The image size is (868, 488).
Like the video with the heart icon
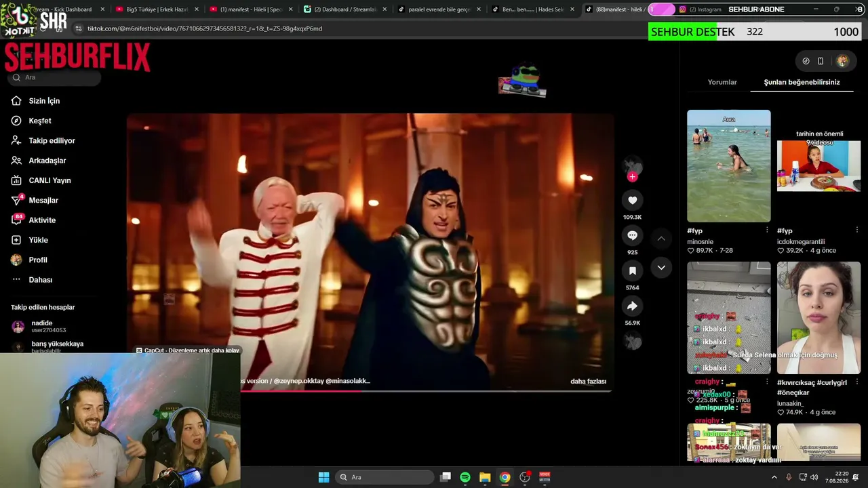click(632, 200)
